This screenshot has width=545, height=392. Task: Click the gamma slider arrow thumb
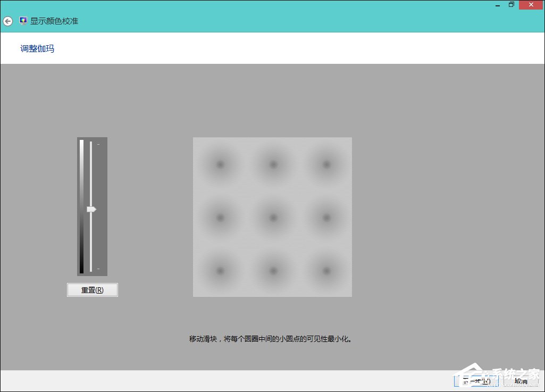point(92,209)
